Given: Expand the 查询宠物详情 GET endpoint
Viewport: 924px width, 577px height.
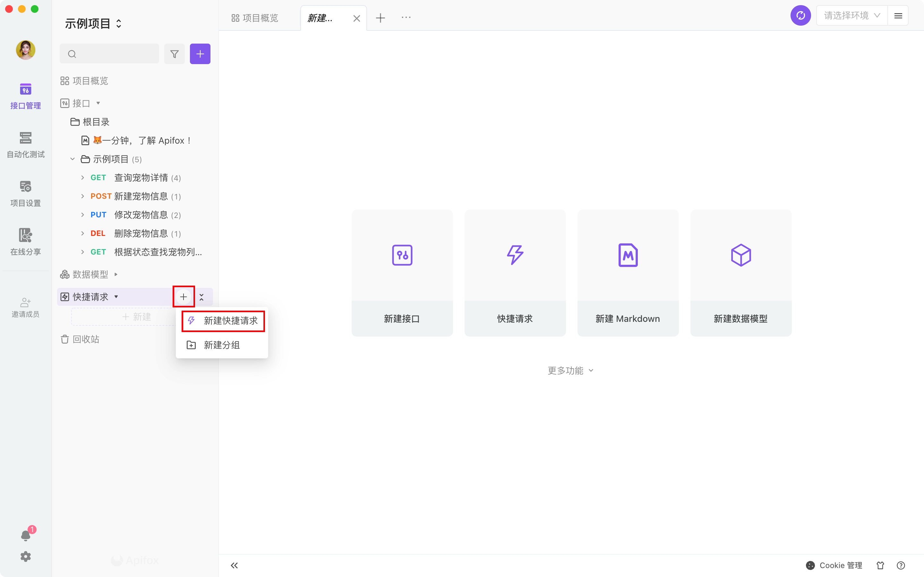Looking at the screenshot, I should 82,178.
